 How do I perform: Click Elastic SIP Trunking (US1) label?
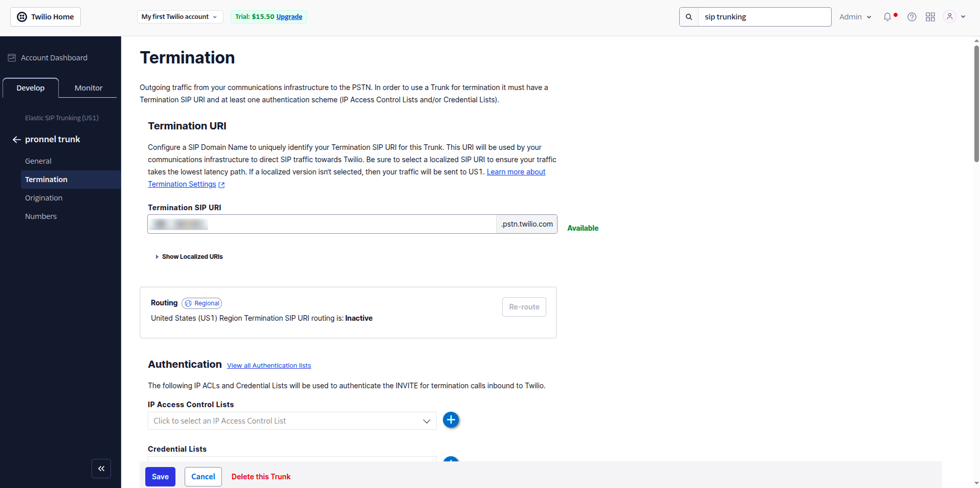pos(62,118)
